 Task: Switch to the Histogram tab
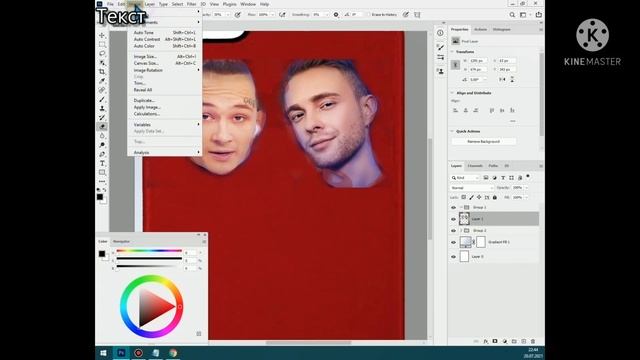[501, 29]
